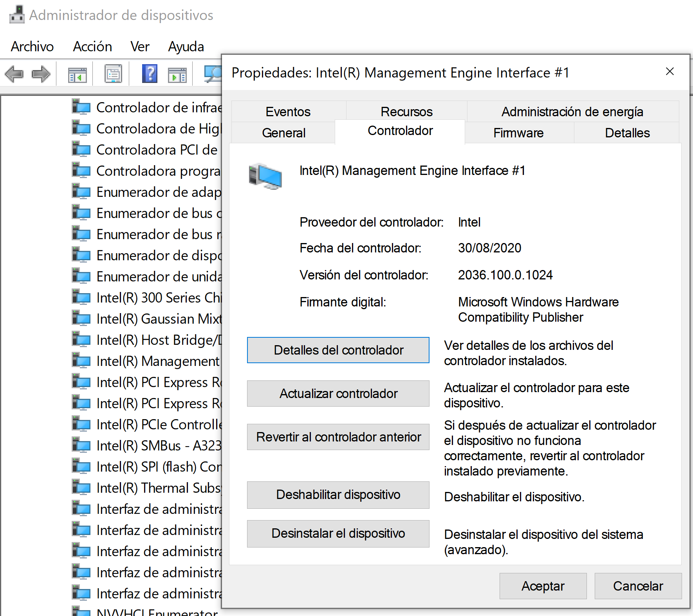Screen dimensions: 693x616
Task: Click the icon beside Intel(R) SMBus - A323
Action: point(81,445)
